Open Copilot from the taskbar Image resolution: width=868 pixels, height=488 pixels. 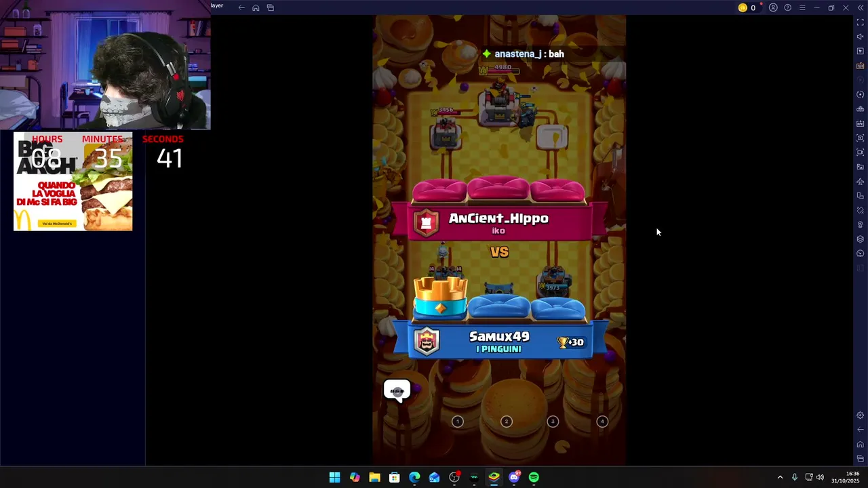pyautogui.click(x=355, y=477)
